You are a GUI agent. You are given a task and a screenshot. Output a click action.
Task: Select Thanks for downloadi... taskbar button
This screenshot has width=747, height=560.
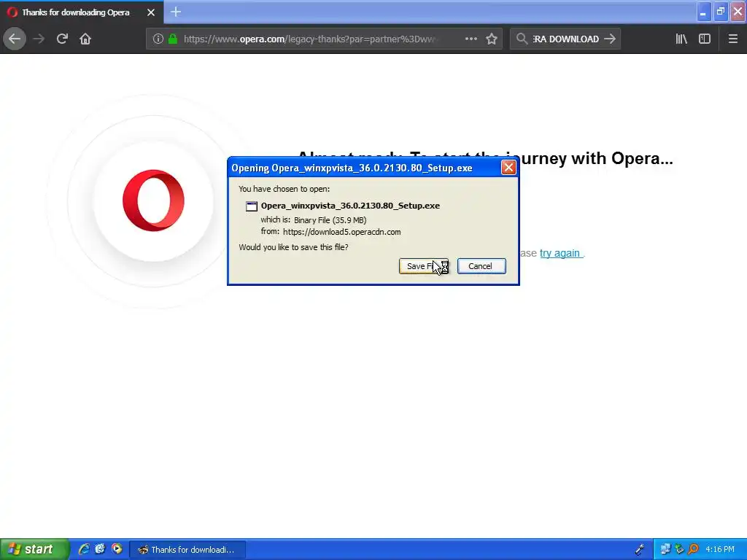pos(187,550)
